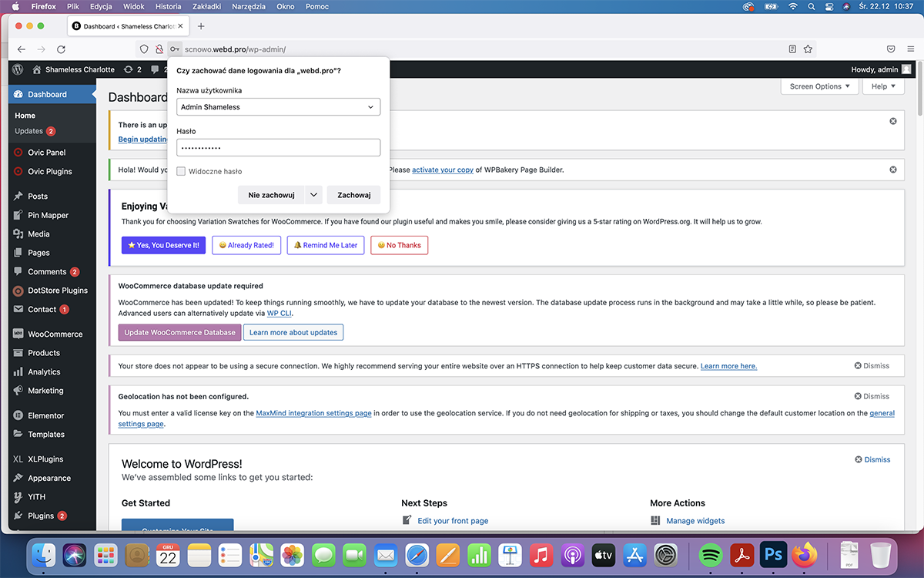924x578 pixels.
Task: Click "Yes, You Deserve It!" button
Action: [x=163, y=245]
